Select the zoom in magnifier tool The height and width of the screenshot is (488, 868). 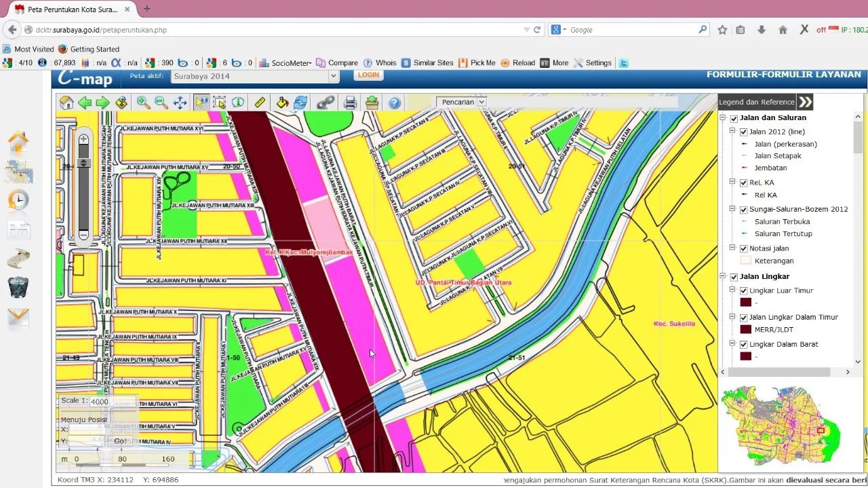coord(143,102)
